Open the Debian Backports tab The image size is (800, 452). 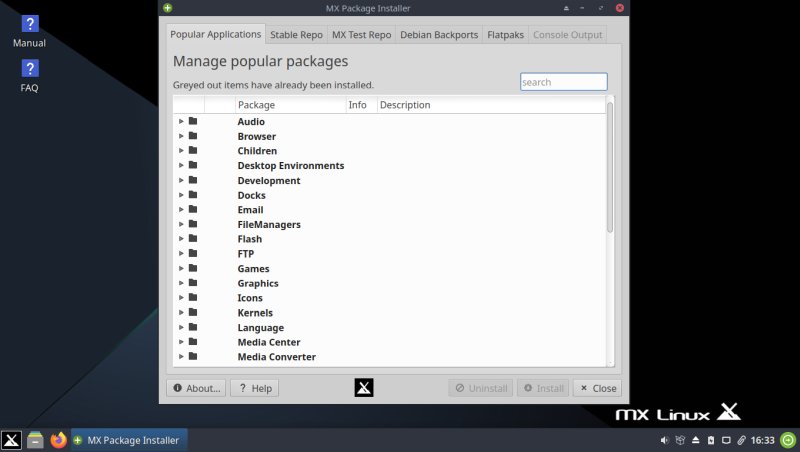[x=439, y=35]
